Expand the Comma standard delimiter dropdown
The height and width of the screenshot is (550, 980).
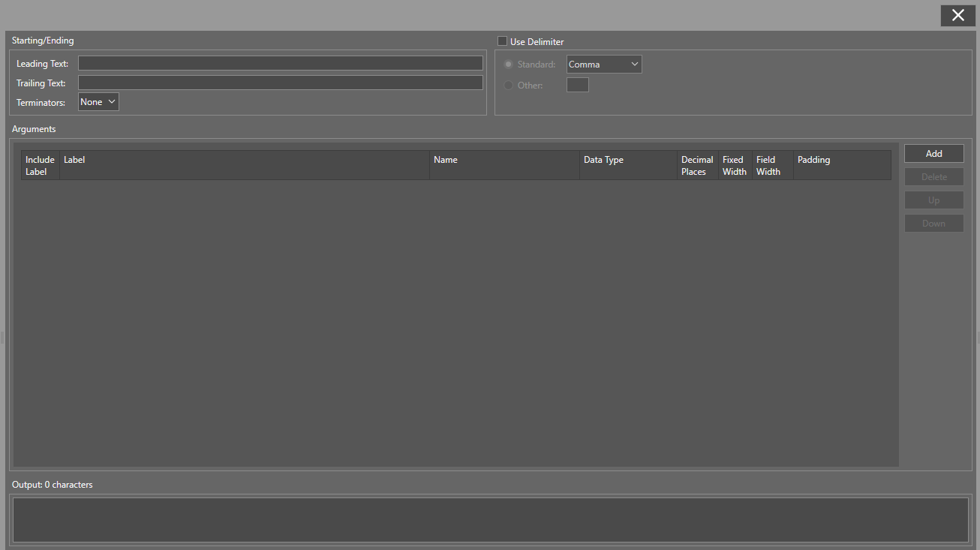(x=604, y=65)
